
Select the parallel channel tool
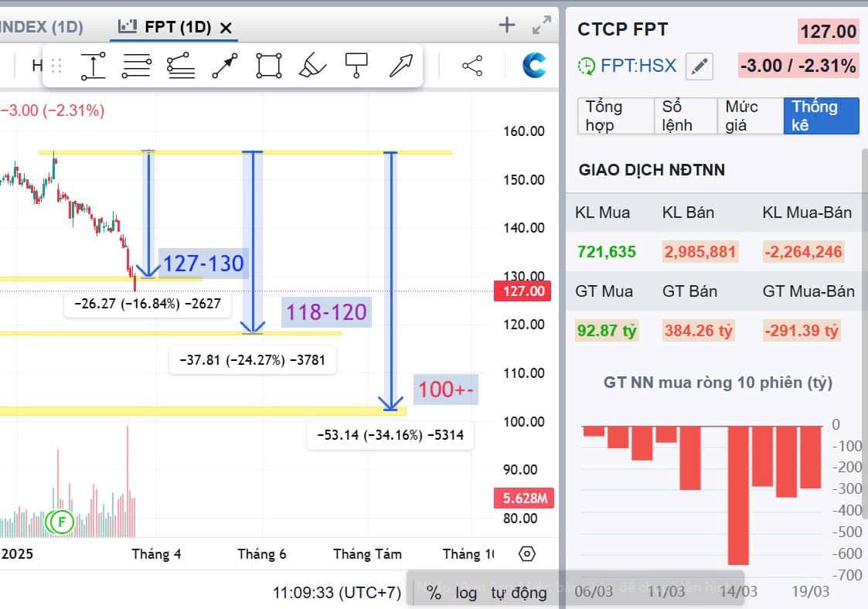(x=180, y=66)
